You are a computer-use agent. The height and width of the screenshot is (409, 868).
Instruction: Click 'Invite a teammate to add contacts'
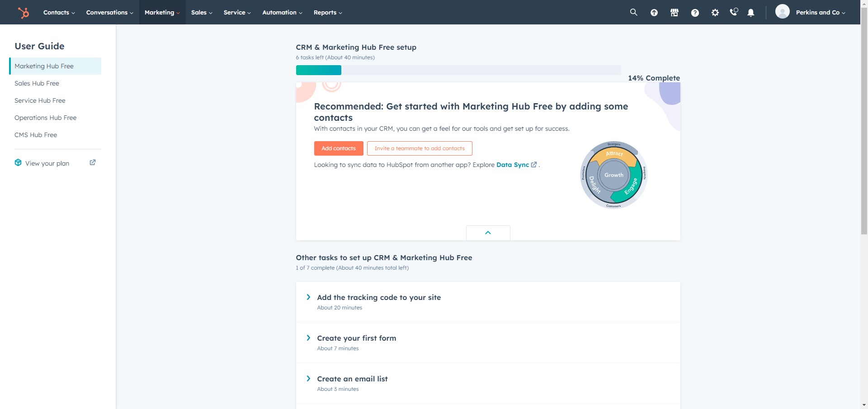[420, 148]
